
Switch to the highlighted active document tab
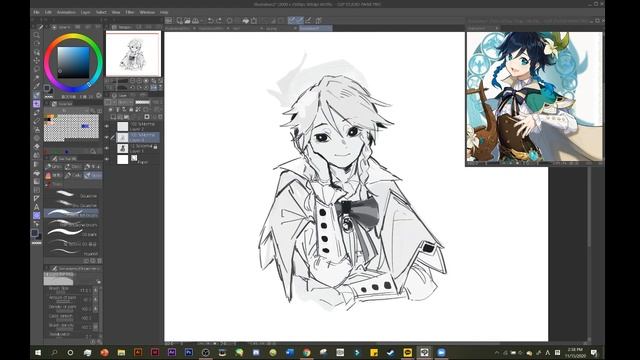[315, 28]
